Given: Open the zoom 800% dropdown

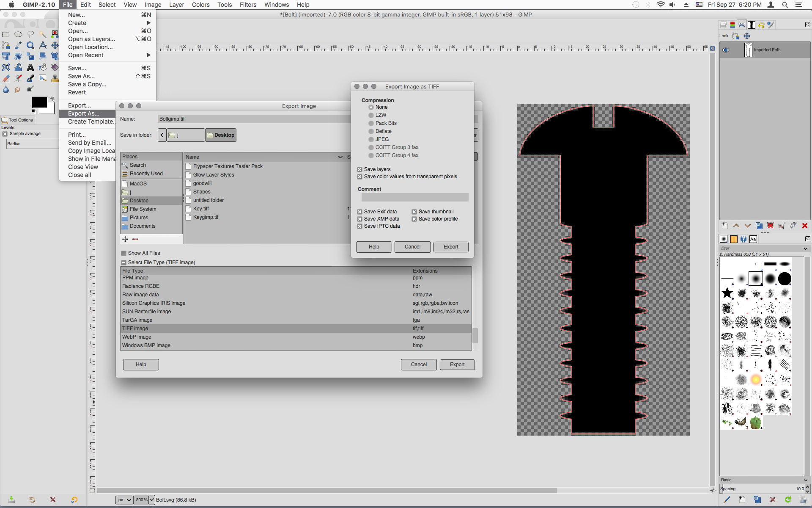Looking at the screenshot, I should (152, 500).
